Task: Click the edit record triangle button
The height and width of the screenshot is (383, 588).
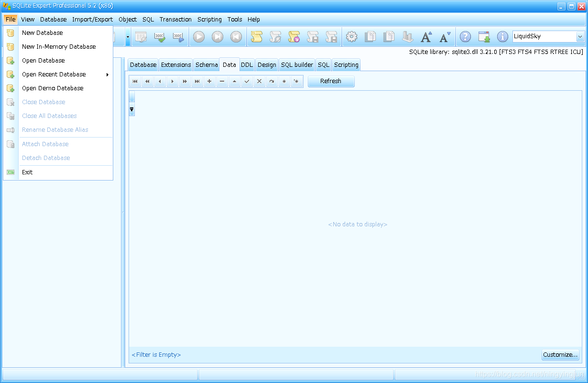Action: coord(234,82)
